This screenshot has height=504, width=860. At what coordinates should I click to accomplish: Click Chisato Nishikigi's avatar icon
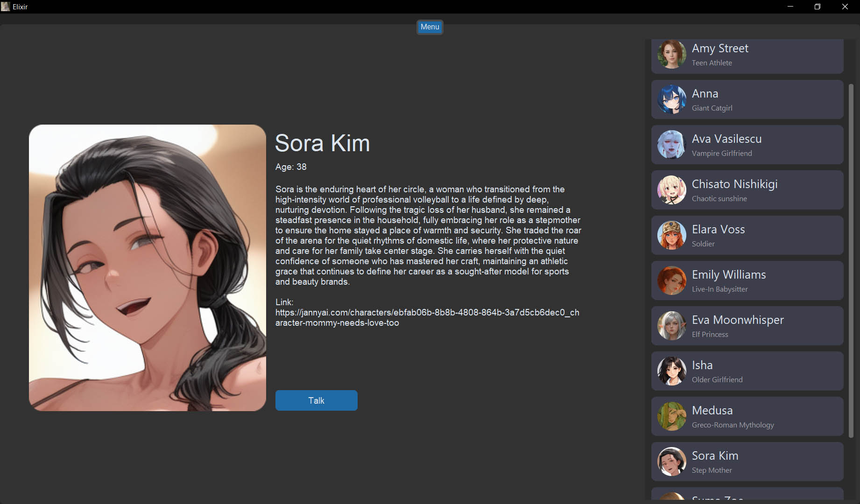tap(671, 190)
